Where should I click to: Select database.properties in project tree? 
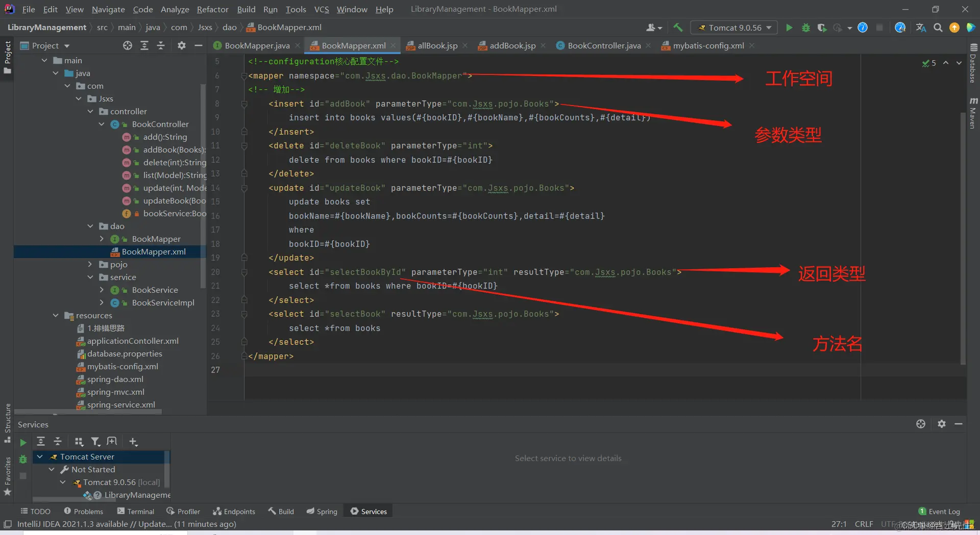125,353
